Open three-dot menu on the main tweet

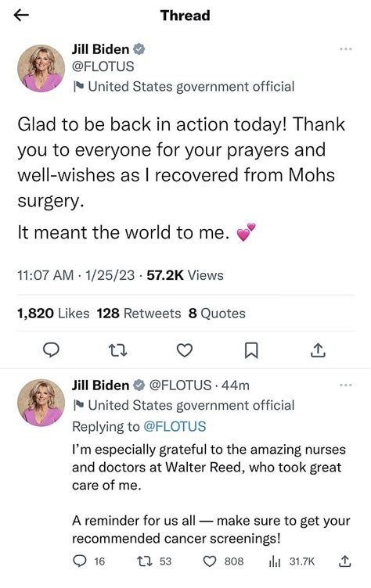click(345, 49)
